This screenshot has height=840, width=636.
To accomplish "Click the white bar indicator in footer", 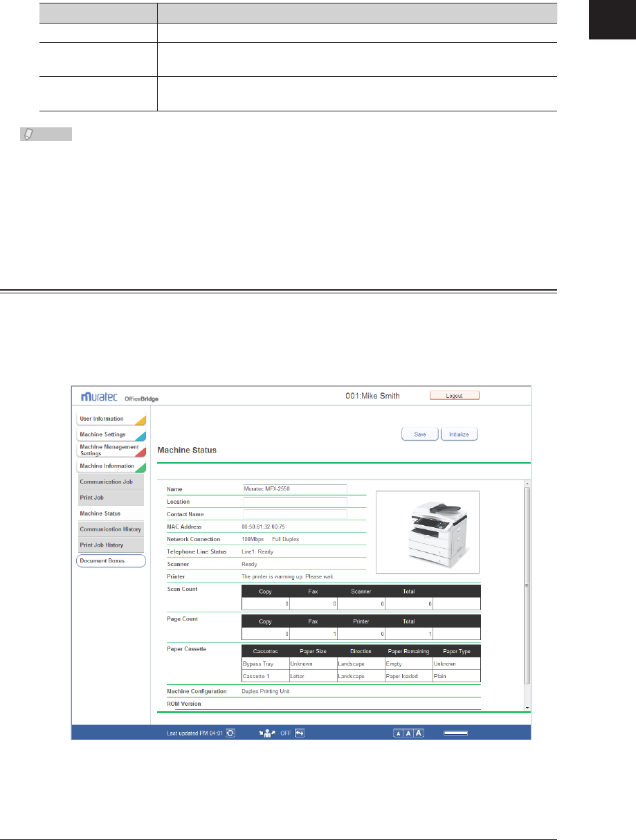I will click(x=456, y=733).
